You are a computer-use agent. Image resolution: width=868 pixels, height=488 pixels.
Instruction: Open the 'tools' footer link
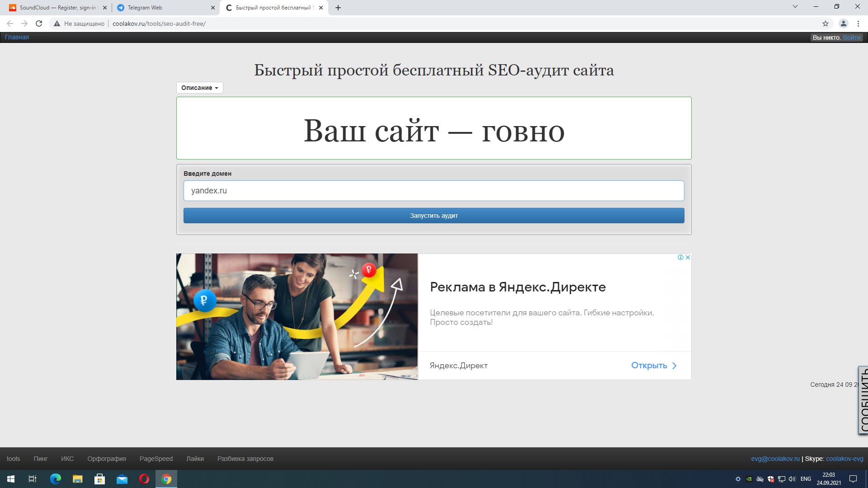tap(13, 459)
